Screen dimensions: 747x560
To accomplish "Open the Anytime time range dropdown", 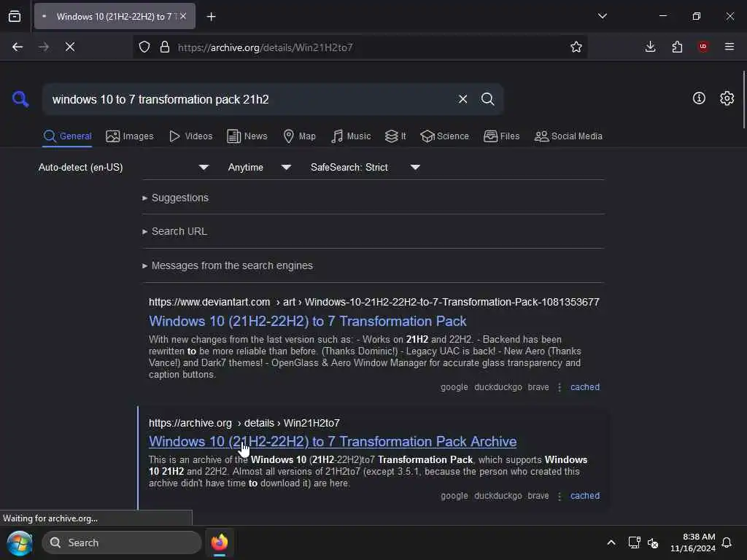I will (x=260, y=167).
